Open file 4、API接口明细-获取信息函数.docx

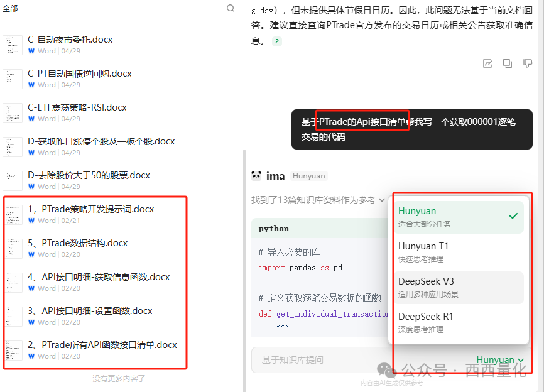pyautogui.click(x=99, y=277)
